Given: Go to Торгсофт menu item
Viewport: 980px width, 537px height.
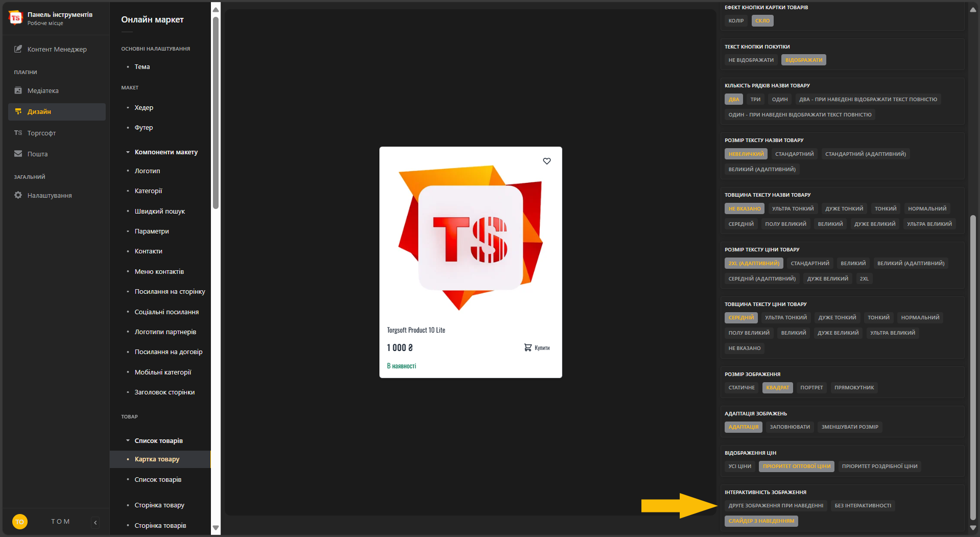Looking at the screenshot, I should tap(57, 133).
